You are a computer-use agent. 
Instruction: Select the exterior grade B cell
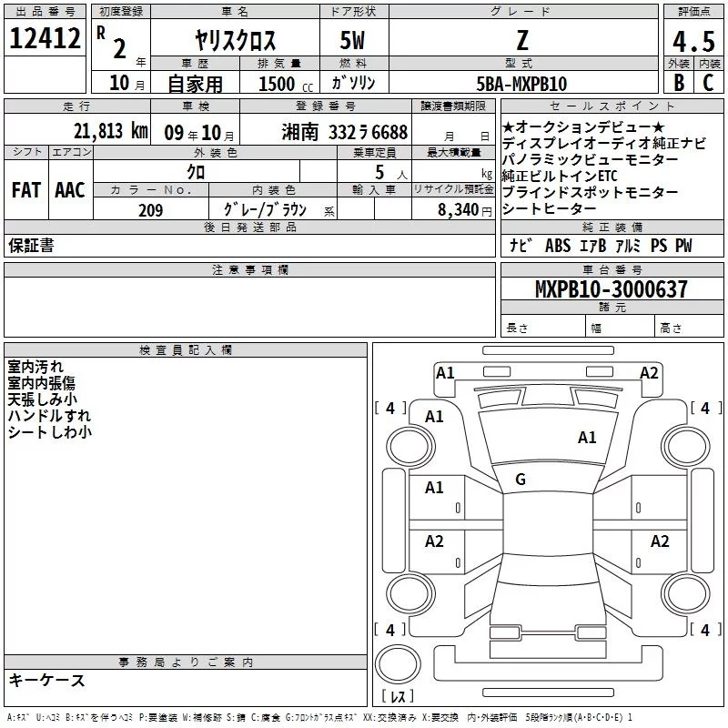[x=679, y=84]
